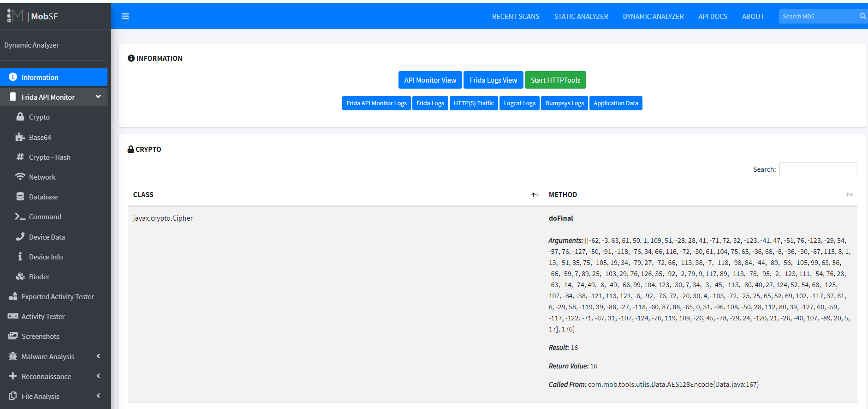Click the Information circle icon in sidebar
Screen dimensions: 868x409
pyautogui.click(x=13, y=77)
